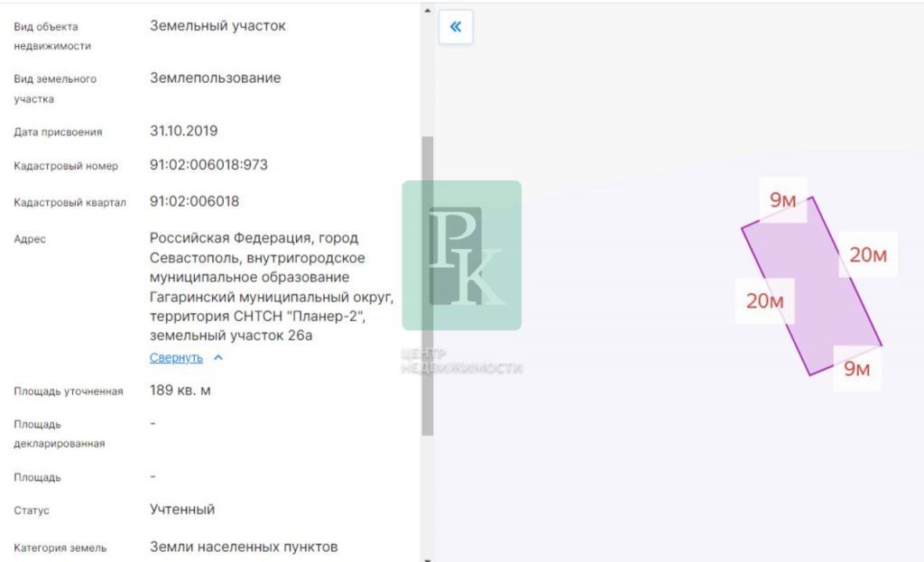This screenshot has height=562, width=924.
Task: Click the cadastral number 91:02:006018:973
Action: tap(208, 165)
